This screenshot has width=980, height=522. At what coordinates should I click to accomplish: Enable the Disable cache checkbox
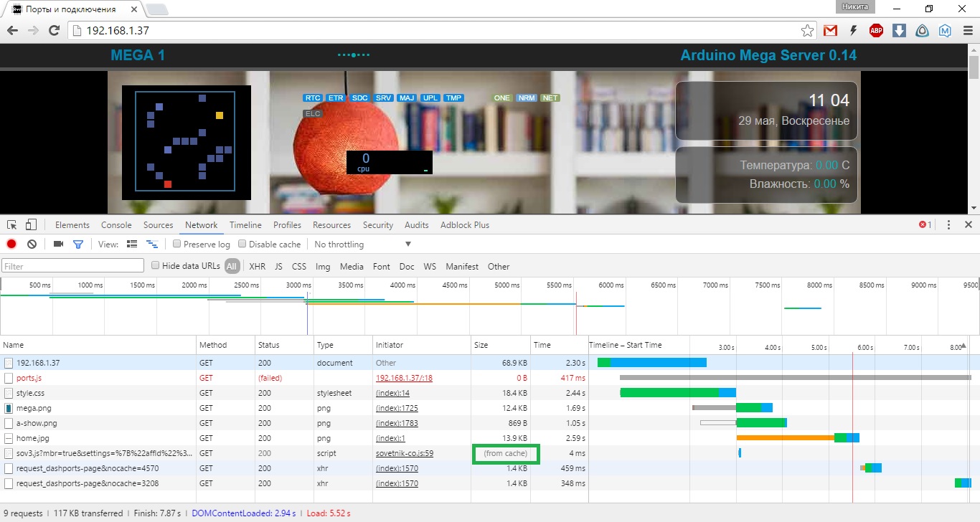(x=242, y=245)
